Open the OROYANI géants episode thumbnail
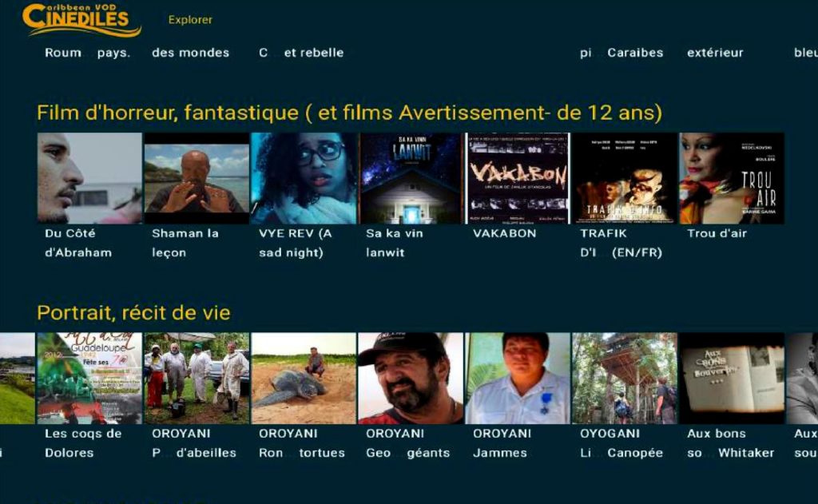The image size is (818, 504). click(x=411, y=379)
